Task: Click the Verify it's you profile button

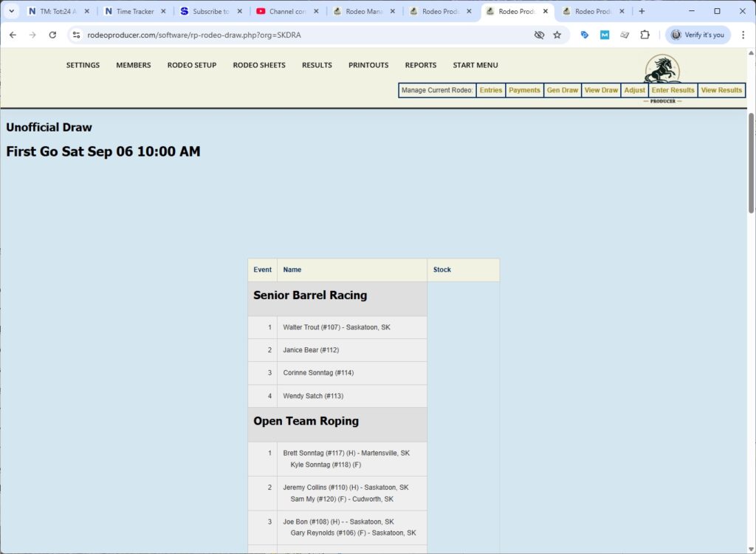Action: (x=698, y=35)
